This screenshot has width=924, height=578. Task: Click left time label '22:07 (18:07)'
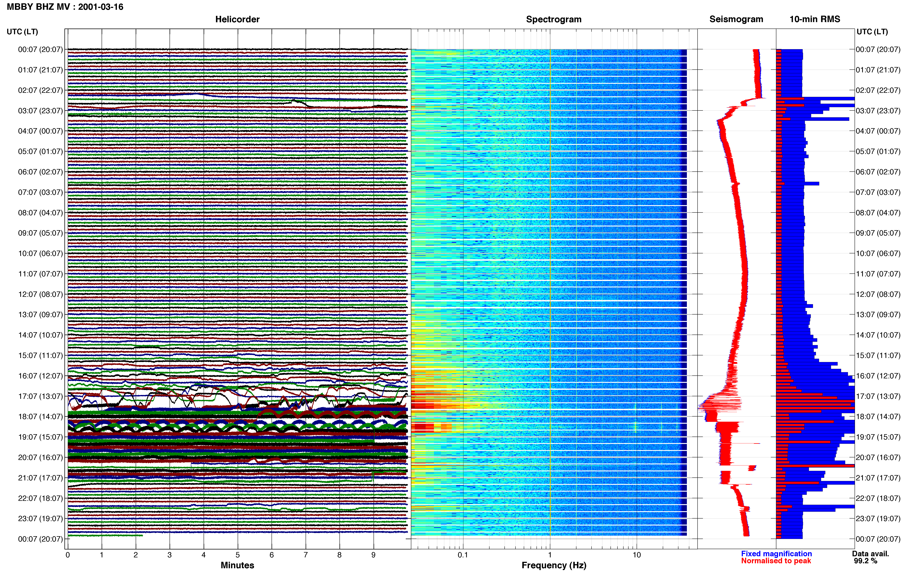point(41,498)
